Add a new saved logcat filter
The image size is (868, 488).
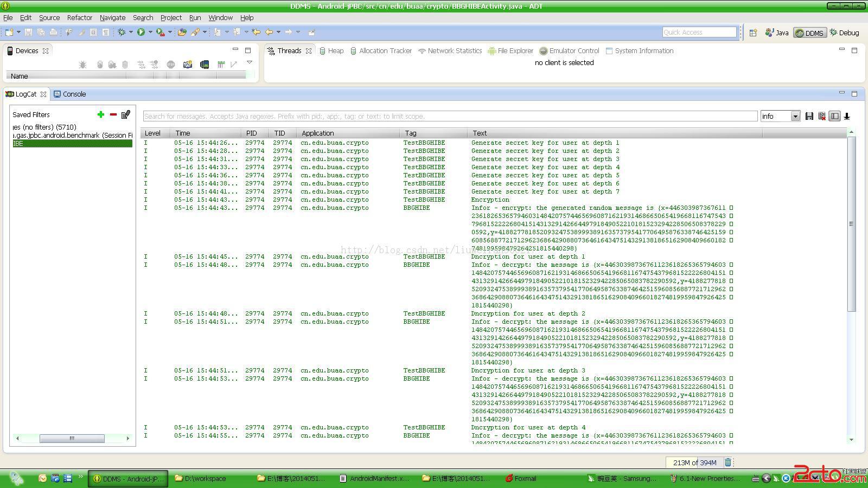(100, 114)
